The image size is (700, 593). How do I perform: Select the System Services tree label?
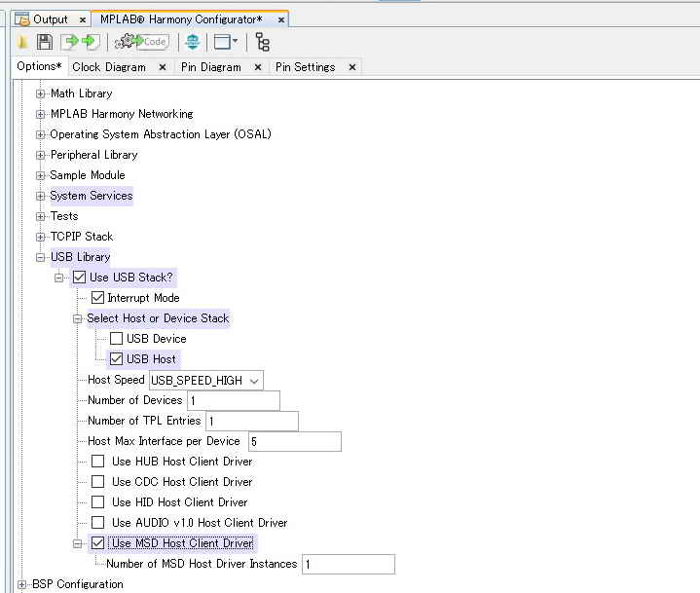(x=92, y=196)
